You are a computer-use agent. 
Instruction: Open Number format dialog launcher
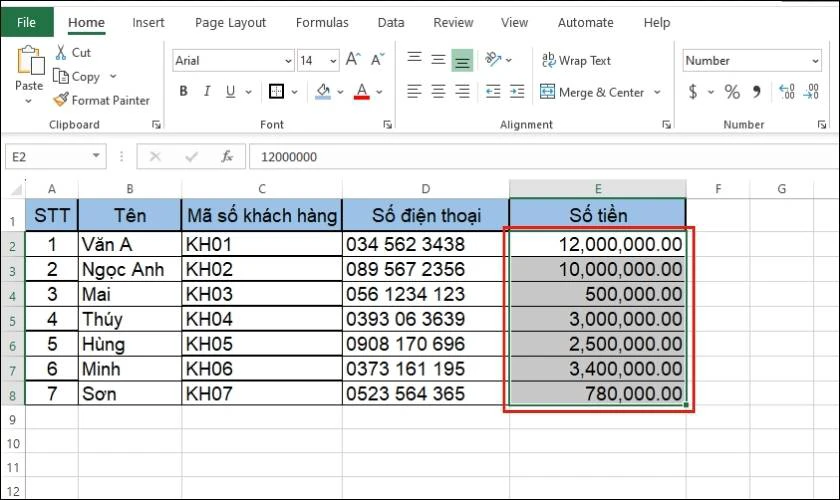tap(822, 125)
